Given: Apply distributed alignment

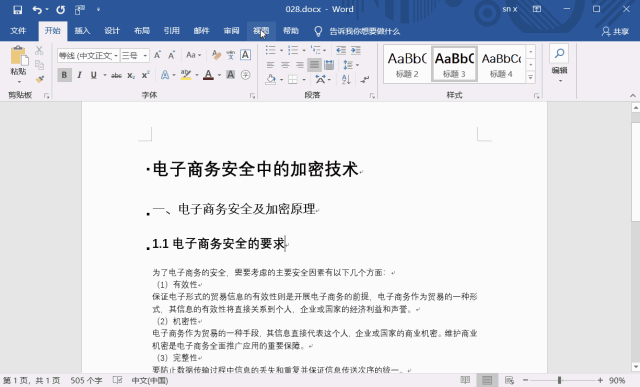Looking at the screenshot, I should [329, 65].
